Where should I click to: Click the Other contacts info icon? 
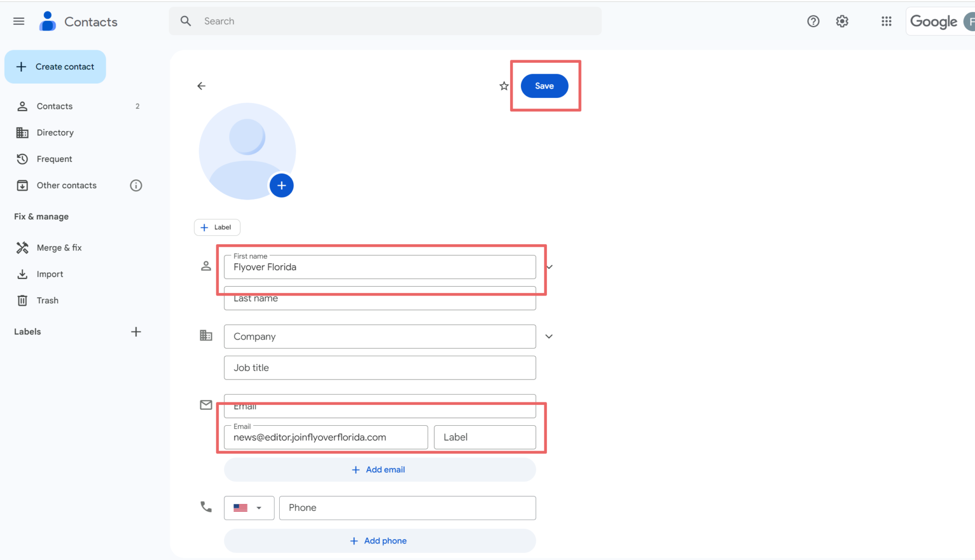[136, 186]
